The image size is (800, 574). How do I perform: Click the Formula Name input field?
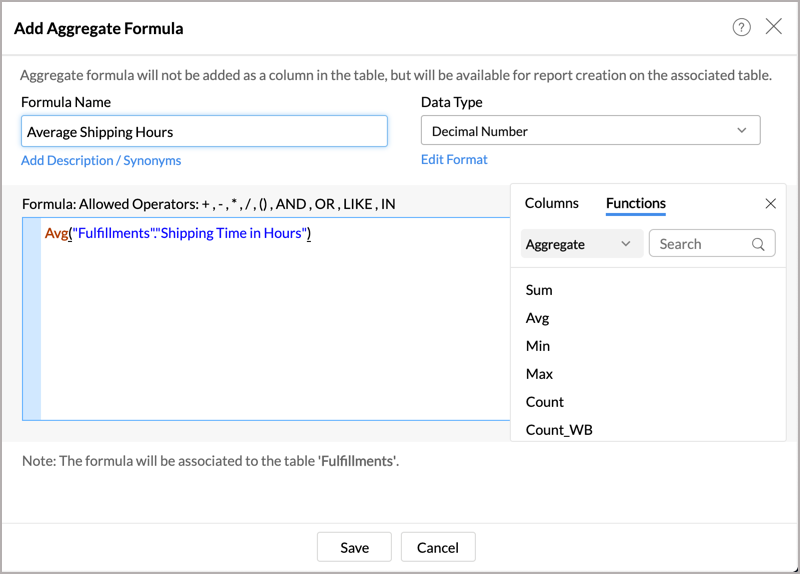204,131
